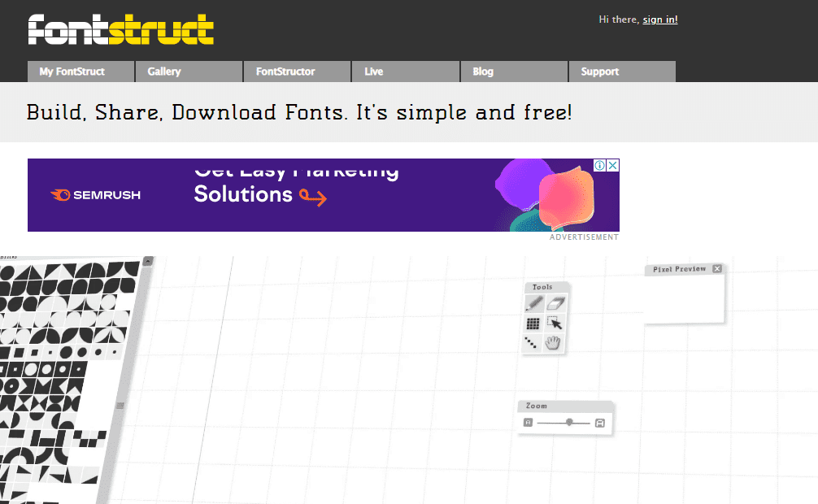818x504 pixels.
Task: Click the Pixel Preview panel title
Action: [679, 269]
